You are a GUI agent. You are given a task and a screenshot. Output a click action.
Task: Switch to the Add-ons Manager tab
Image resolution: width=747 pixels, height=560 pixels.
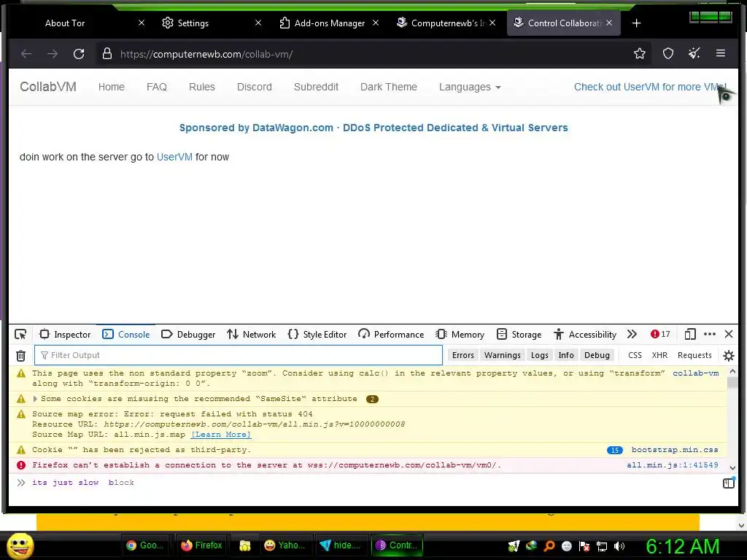328,23
